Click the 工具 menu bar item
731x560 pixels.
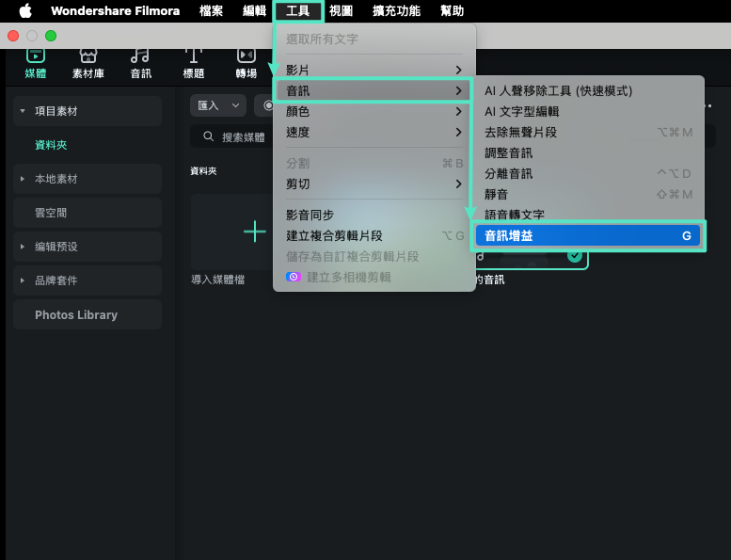(x=298, y=10)
